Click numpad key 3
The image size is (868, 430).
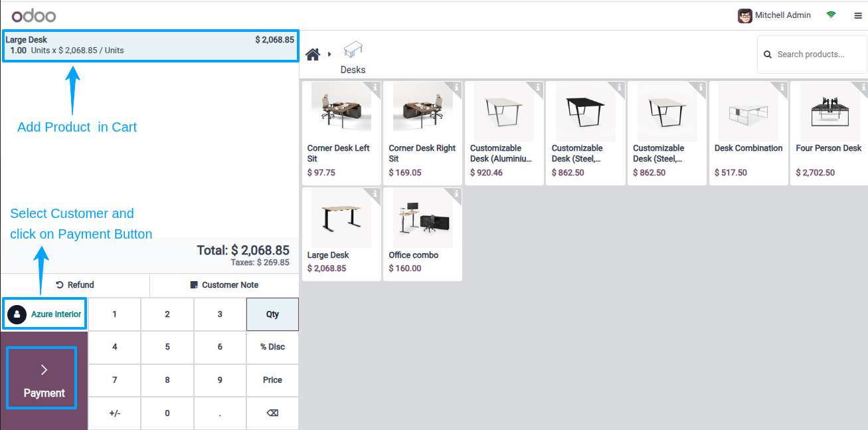click(x=220, y=314)
